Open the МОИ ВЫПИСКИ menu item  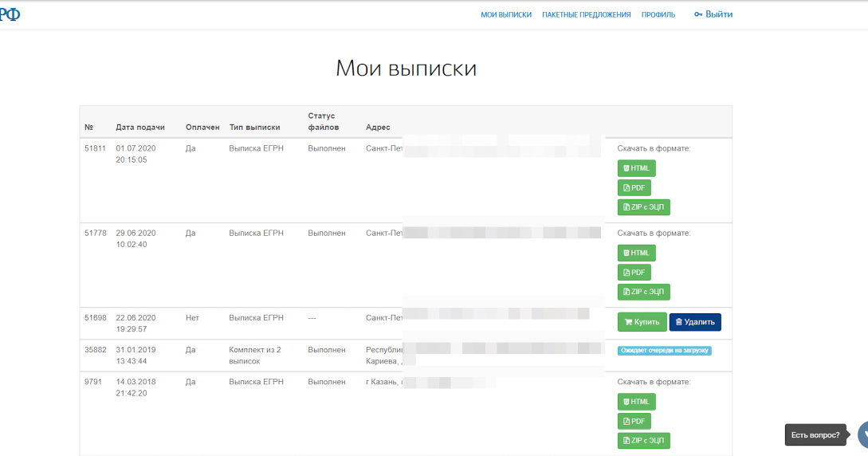[x=506, y=15]
